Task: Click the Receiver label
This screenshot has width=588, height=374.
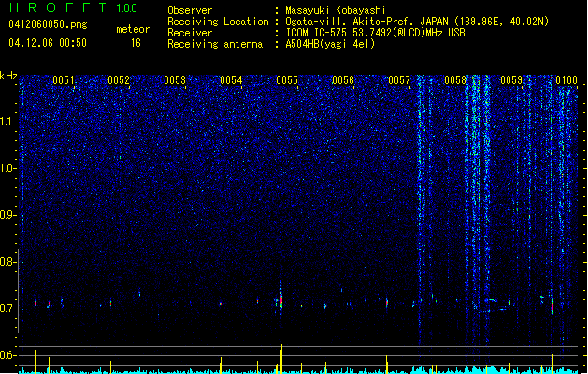Action: coord(190,33)
